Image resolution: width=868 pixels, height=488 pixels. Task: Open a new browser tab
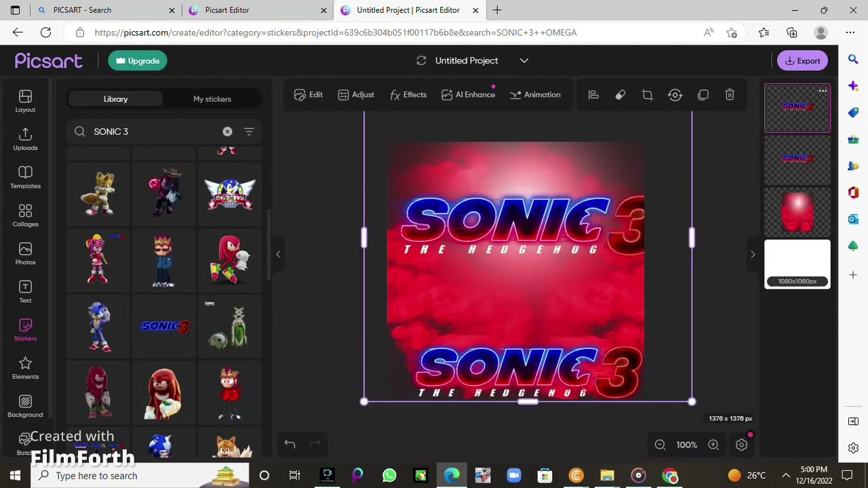coord(497,10)
